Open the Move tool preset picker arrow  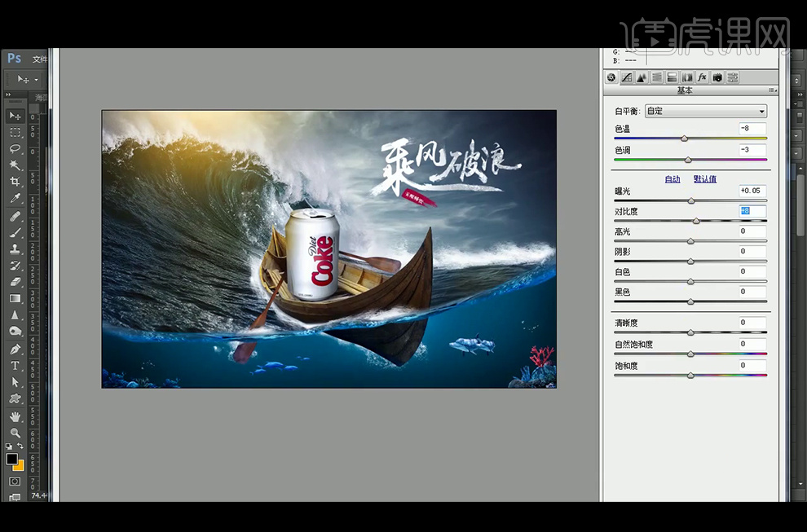[x=36, y=80]
